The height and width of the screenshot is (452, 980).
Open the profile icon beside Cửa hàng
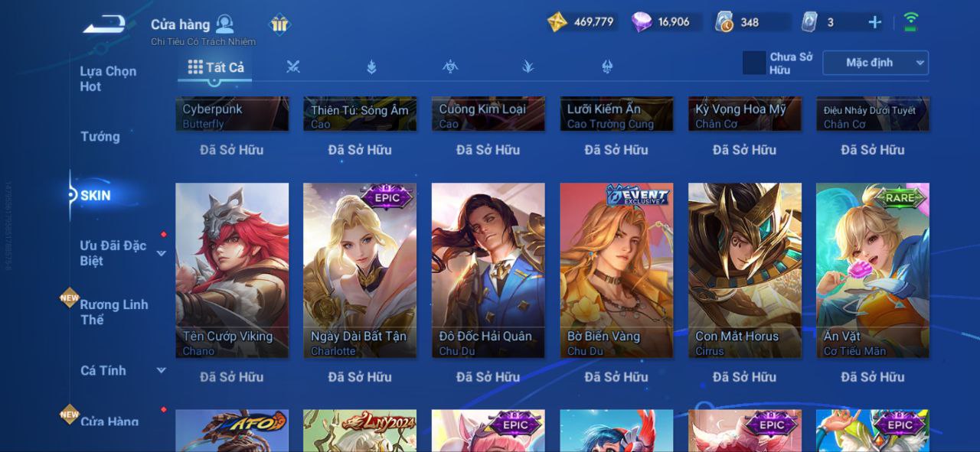[225, 23]
